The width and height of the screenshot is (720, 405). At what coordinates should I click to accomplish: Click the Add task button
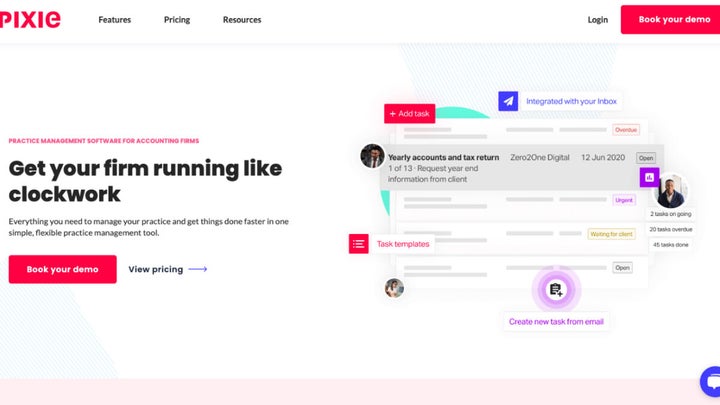pyautogui.click(x=409, y=114)
